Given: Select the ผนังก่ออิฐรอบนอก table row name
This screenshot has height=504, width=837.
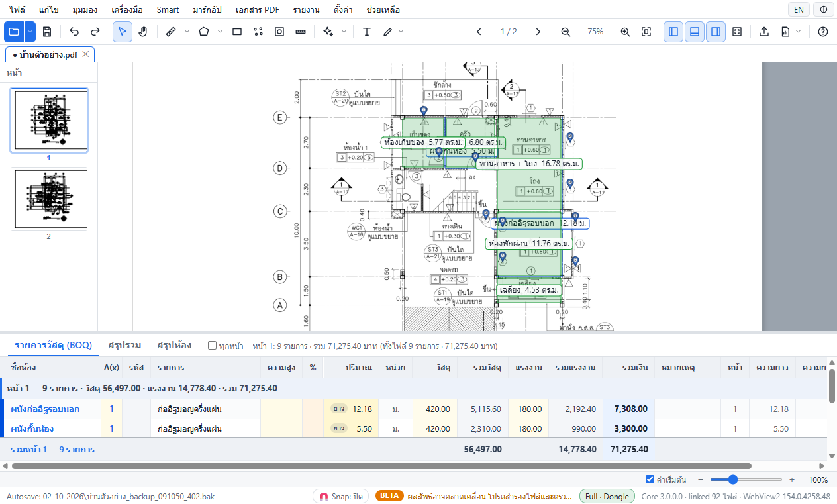Looking at the screenshot, I should [45, 409].
